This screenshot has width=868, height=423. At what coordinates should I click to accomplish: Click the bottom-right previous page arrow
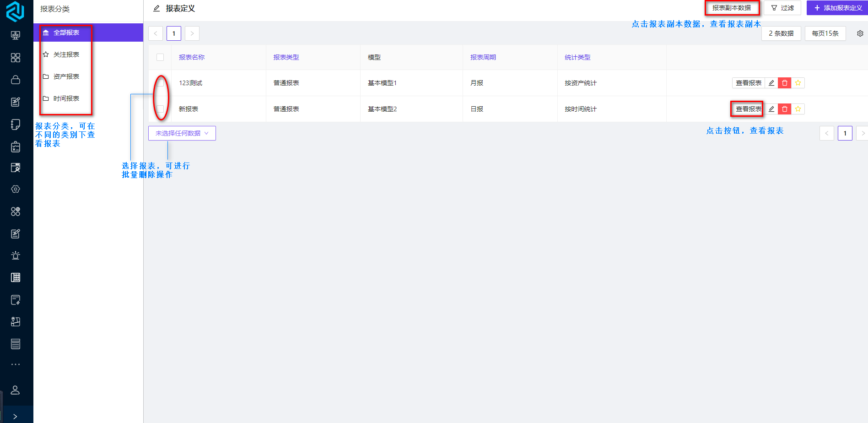827,133
